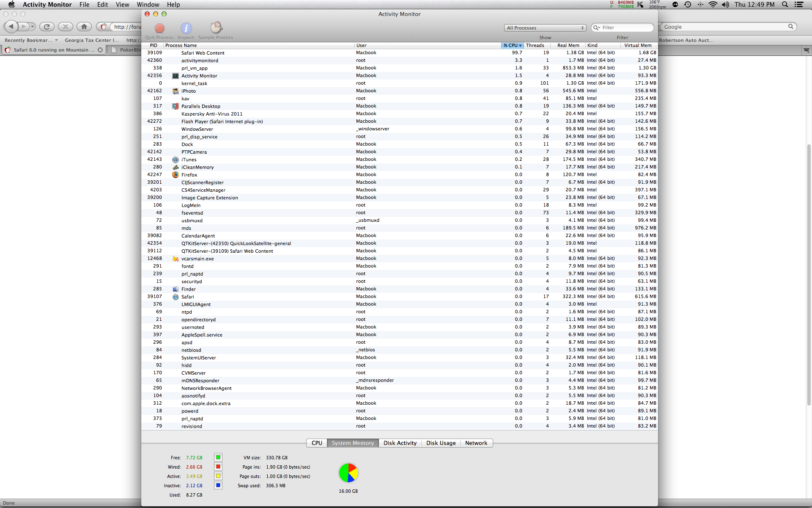
Task: Sort by % CPU column header
Action: click(513, 45)
